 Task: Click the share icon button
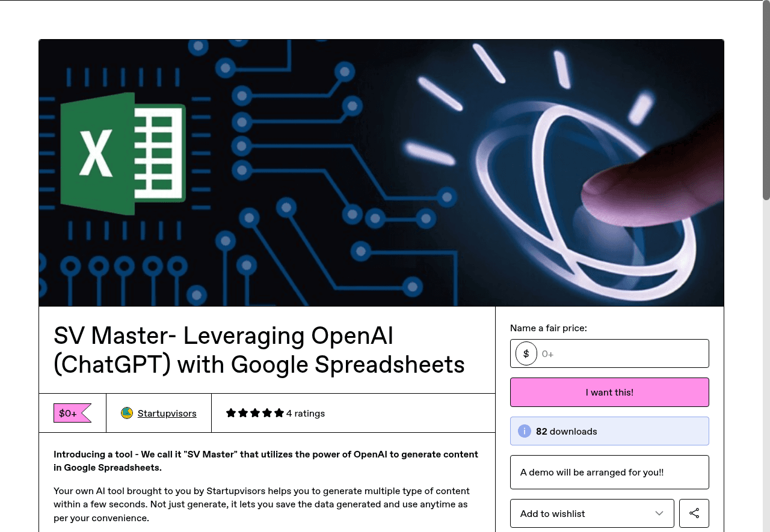[694, 513]
